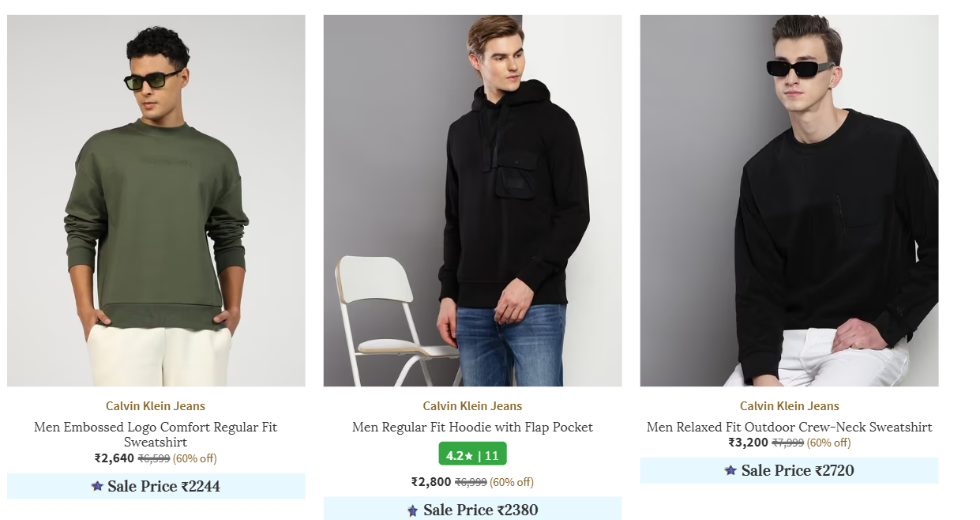This screenshot has height=520, width=980.
Task: Click Calvin Klein Jeans brand above the hoodie
Action: pos(472,406)
